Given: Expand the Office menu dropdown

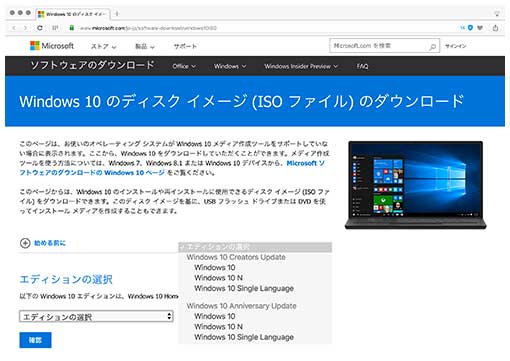Looking at the screenshot, I should coord(184,66).
